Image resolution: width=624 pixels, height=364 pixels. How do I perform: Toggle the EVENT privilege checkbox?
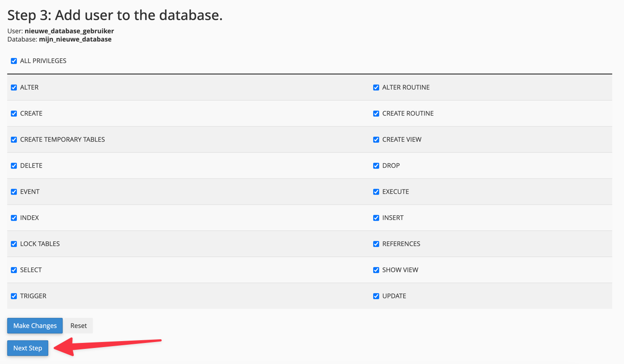(14, 192)
